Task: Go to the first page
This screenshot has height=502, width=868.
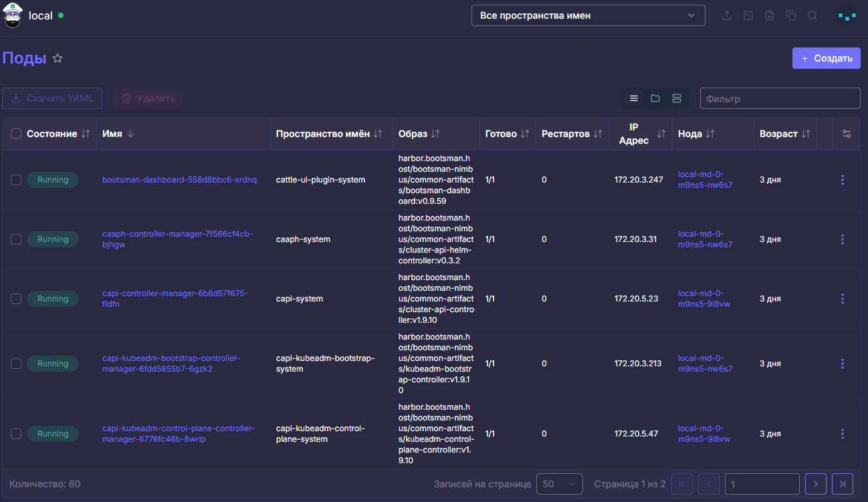Action: click(x=681, y=484)
